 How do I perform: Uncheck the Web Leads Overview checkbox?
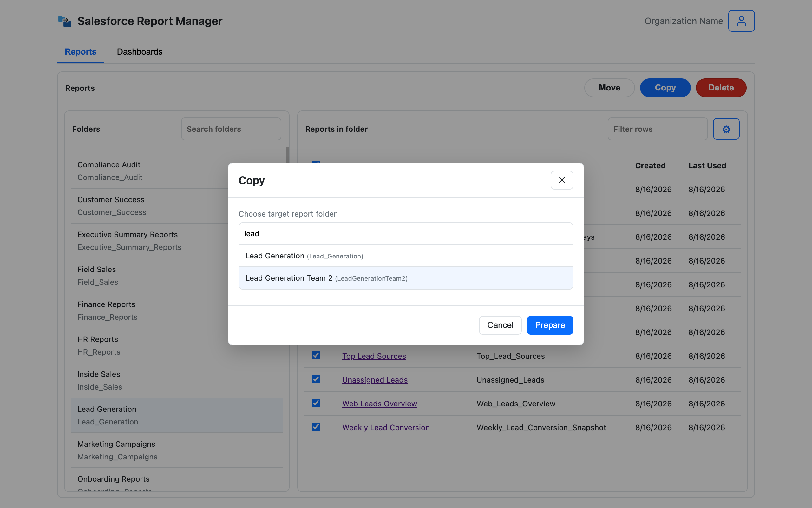[x=316, y=403]
